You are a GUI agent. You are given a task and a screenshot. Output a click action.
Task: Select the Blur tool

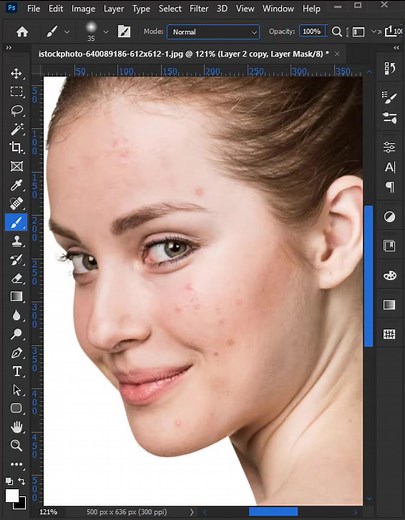[x=16, y=315]
